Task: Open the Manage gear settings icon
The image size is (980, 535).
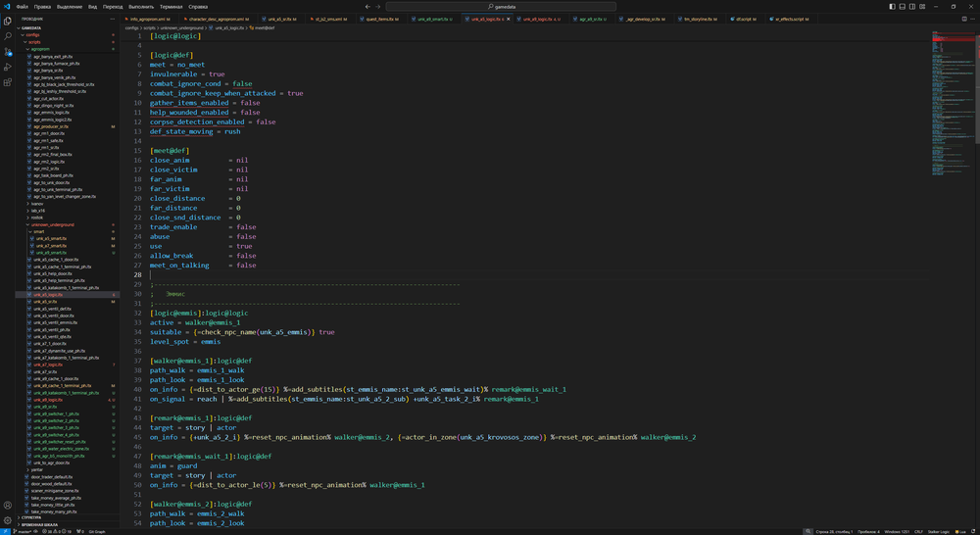Action: point(8,520)
